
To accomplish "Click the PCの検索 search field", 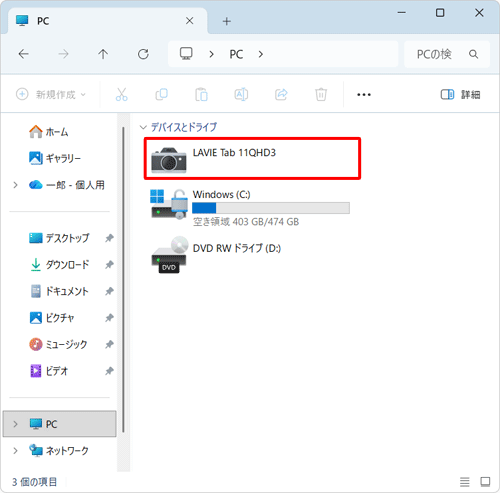I will (x=447, y=54).
